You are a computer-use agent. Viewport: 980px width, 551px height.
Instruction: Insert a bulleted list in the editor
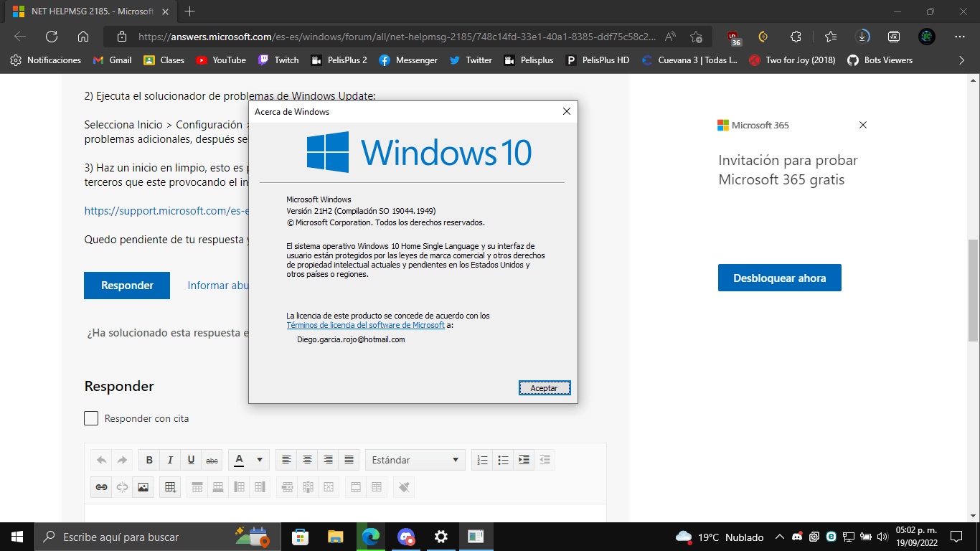(x=503, y=460)
